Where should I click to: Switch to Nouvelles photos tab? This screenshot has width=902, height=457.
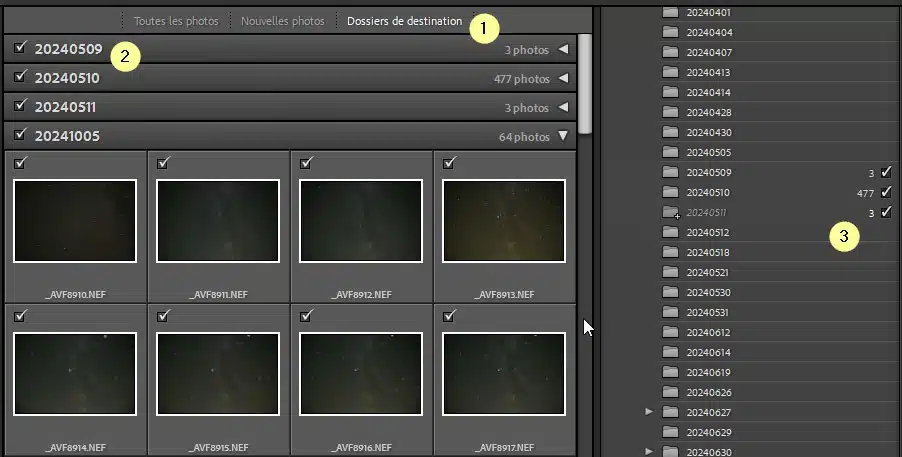tap(282, 21)
